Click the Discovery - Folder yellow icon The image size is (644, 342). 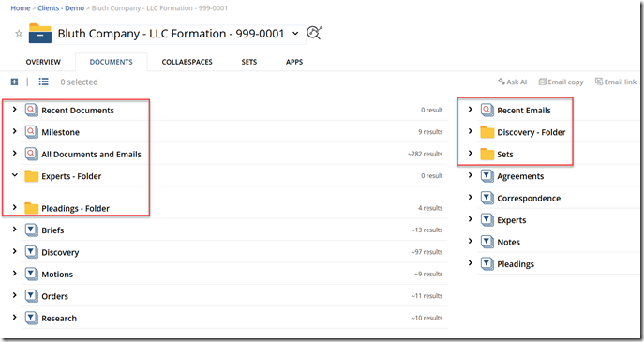[487, 132]
